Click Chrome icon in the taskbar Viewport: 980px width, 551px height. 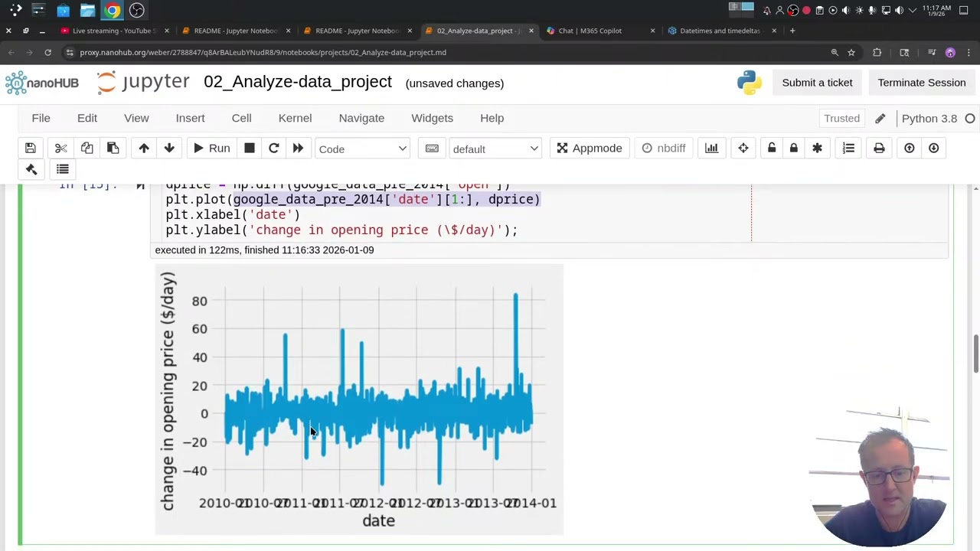[x=113, y=10]
